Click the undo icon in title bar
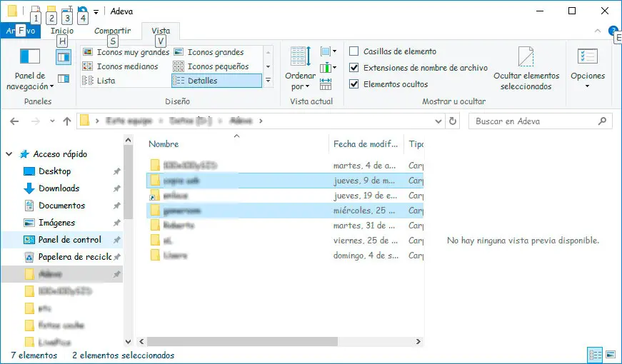Screen dimensions: 622x364 click(x=83, y=10)
